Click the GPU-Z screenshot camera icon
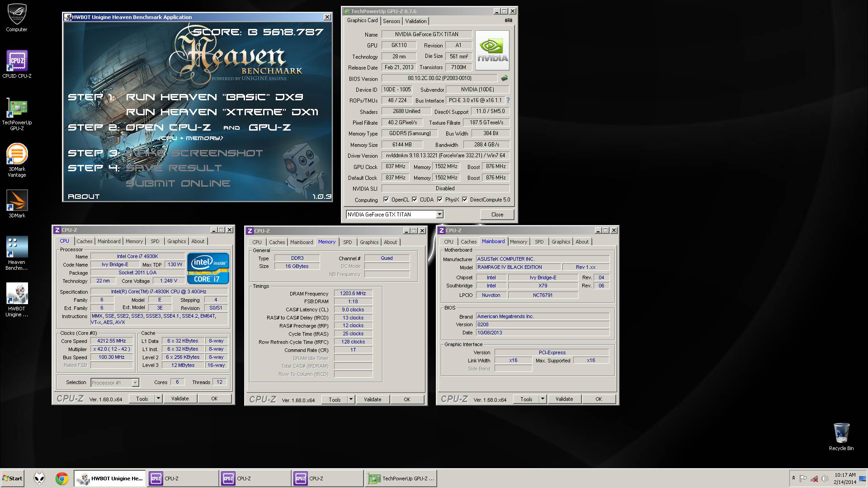The height and width of the screenshot is (488, 868). [509, 20]
